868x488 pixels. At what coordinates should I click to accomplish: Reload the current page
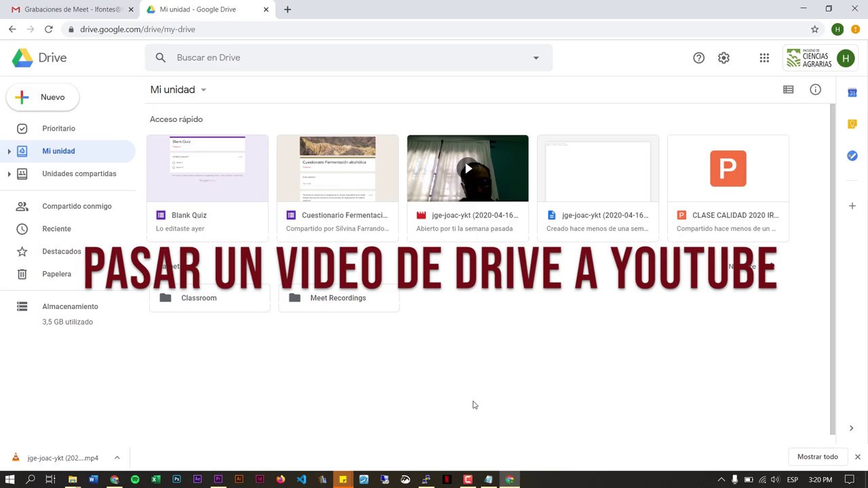pos(49,29)
